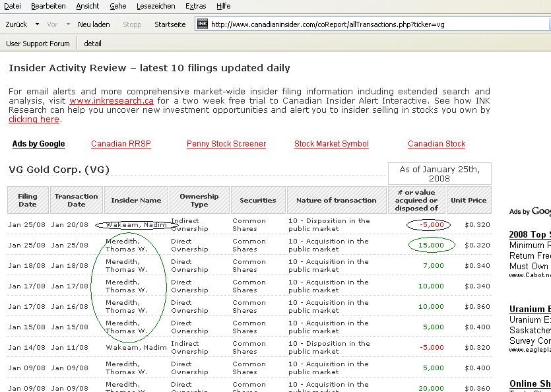Open the detail bookmark
This screenshot has height=392, width=551.
point(92,44)
